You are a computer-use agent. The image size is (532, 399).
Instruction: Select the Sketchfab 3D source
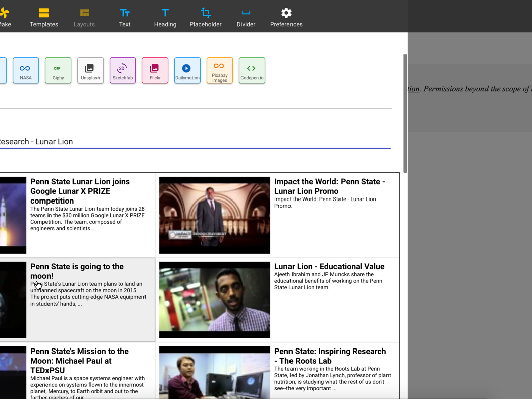tap(122, 70)
